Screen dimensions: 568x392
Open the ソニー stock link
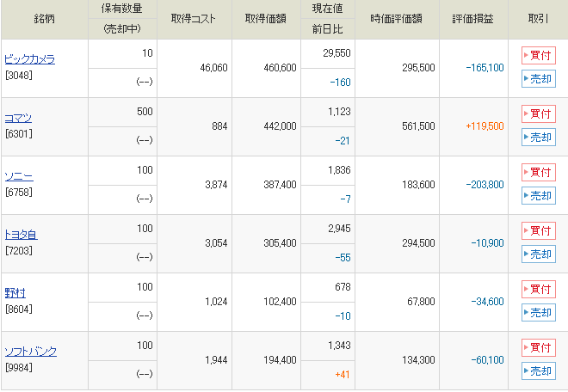click(19, 176)
